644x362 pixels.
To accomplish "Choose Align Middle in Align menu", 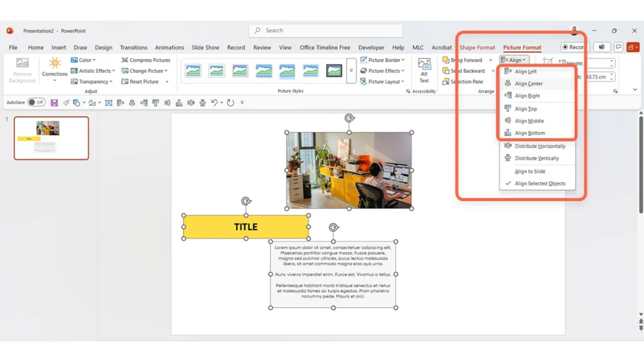I will [x=537, y=121].
